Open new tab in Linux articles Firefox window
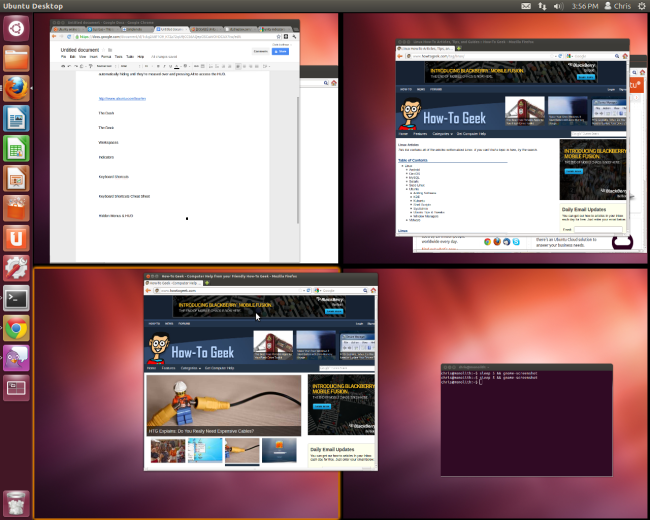This screenshot has height=520, width=650. point(459,49)
